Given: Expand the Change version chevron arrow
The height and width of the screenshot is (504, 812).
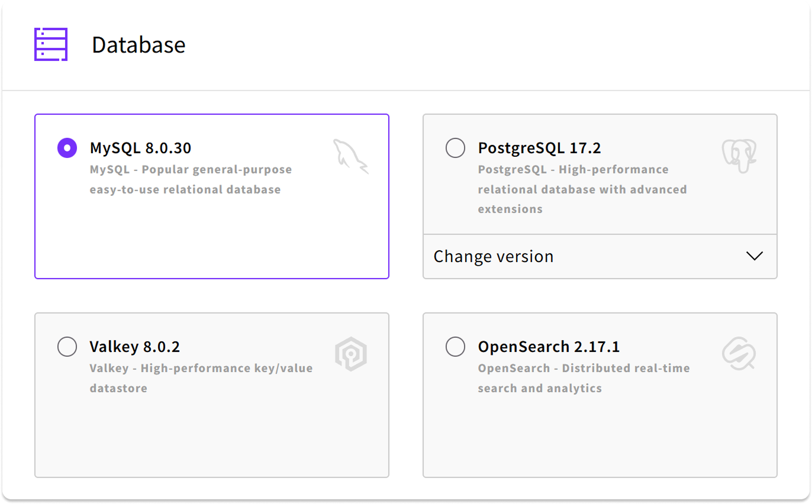Looking at the screenshot, I should (x=755, y=256).
